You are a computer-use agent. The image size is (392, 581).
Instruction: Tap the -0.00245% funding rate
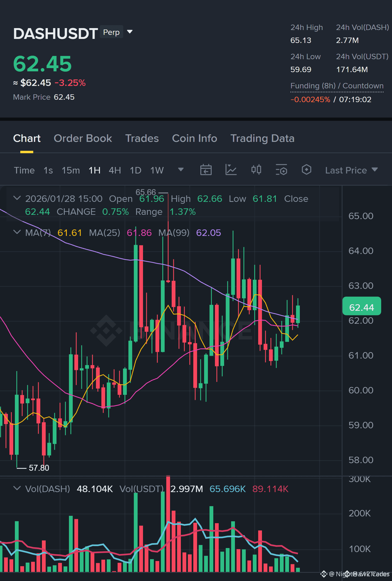pyautogui.click(x=310, y=99)
